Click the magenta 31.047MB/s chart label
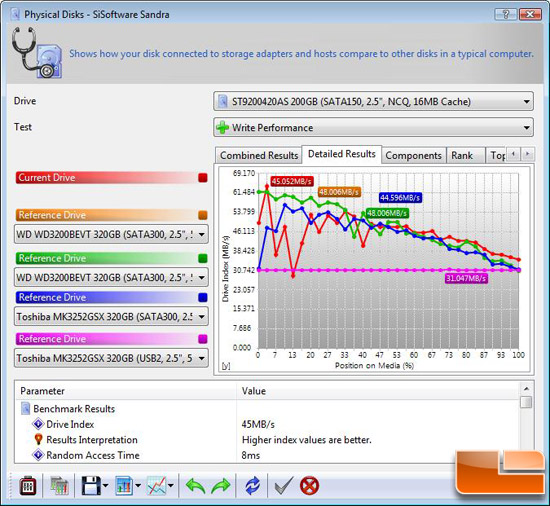The height and width of the screenshot is (506, 550). point(466,279)
